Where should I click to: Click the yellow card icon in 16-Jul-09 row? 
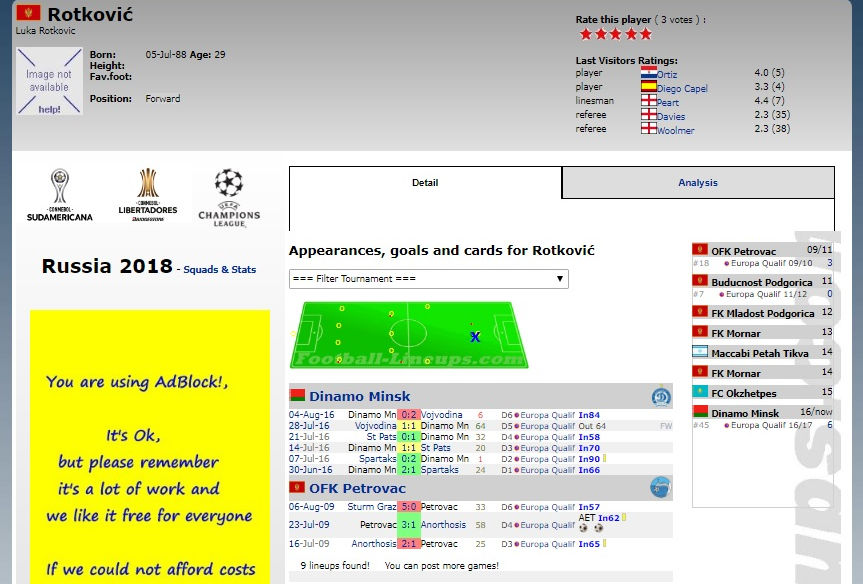(604, 543)
